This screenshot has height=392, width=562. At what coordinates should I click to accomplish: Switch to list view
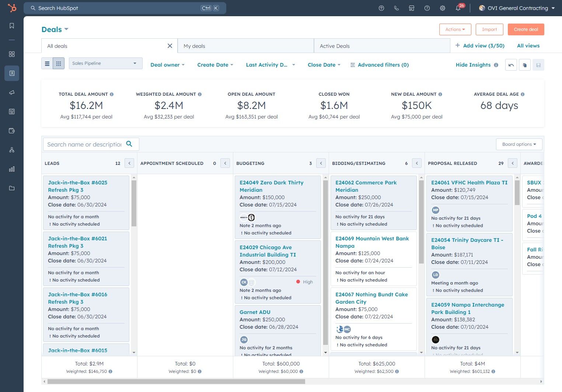click(x=47, y=63)
